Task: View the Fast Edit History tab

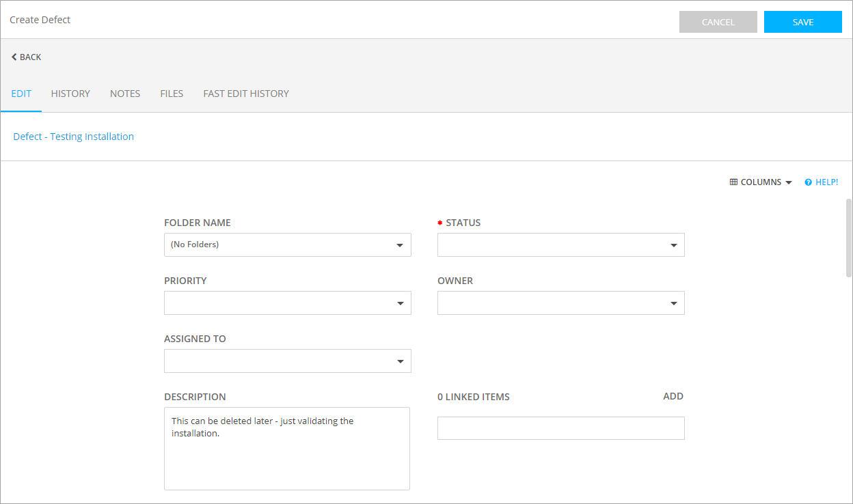Action: (246, 94)
